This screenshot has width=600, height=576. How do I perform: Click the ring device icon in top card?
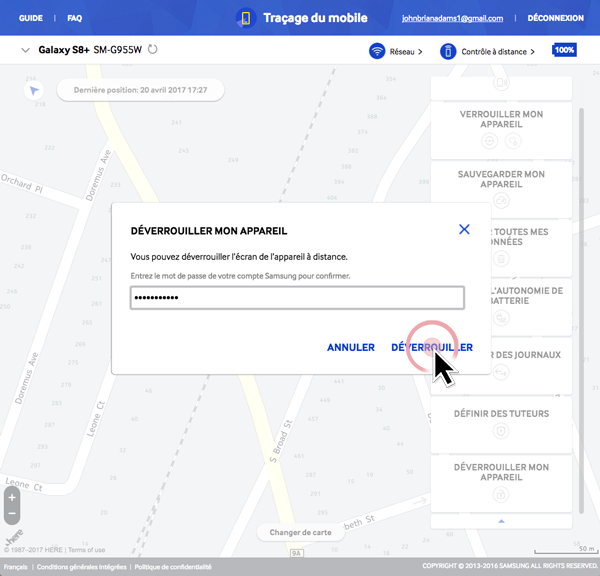(x=501, y=83)
